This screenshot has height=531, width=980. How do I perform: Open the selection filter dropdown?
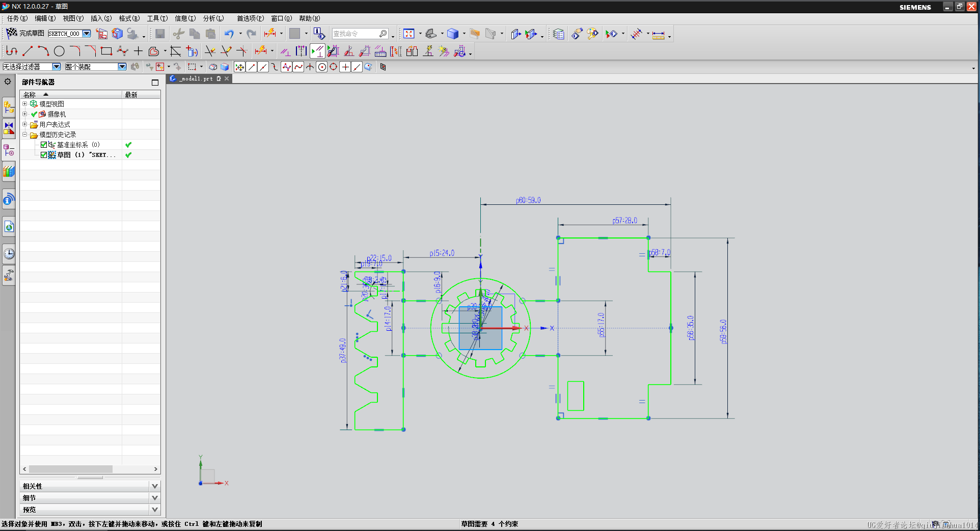click(57, 67)
